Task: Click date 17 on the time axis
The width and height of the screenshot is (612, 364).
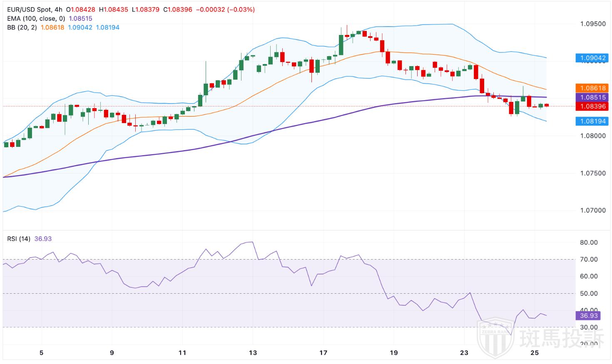Action: pos(323,353)
